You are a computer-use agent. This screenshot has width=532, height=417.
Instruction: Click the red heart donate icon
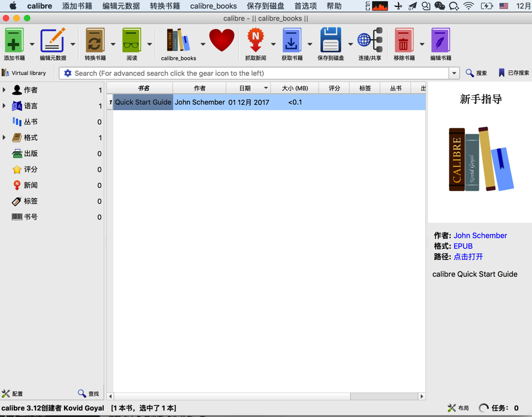tap(222, 40)
